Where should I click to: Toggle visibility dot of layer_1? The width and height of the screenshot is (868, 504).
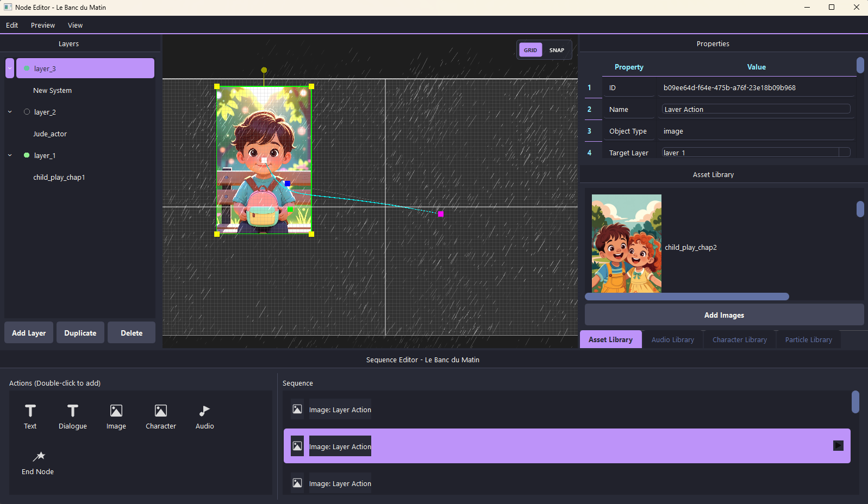(27, 155)
